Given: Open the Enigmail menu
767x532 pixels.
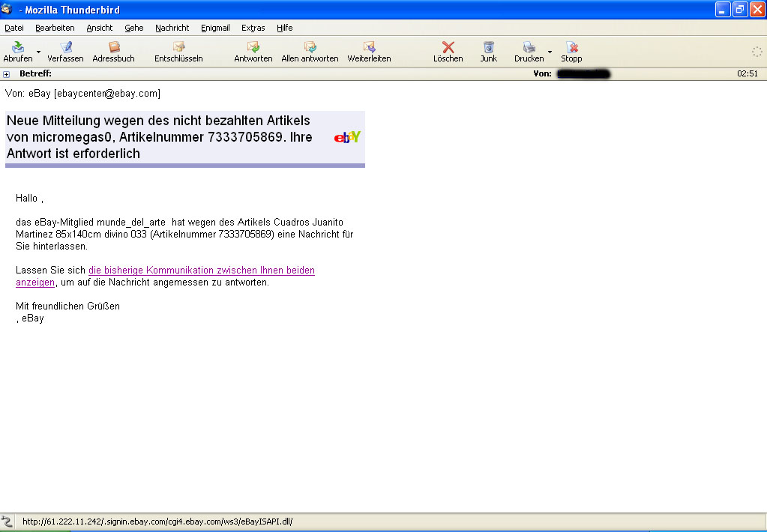Looking at the screenshot, I should pyautogui.click(x=215, y=28).
